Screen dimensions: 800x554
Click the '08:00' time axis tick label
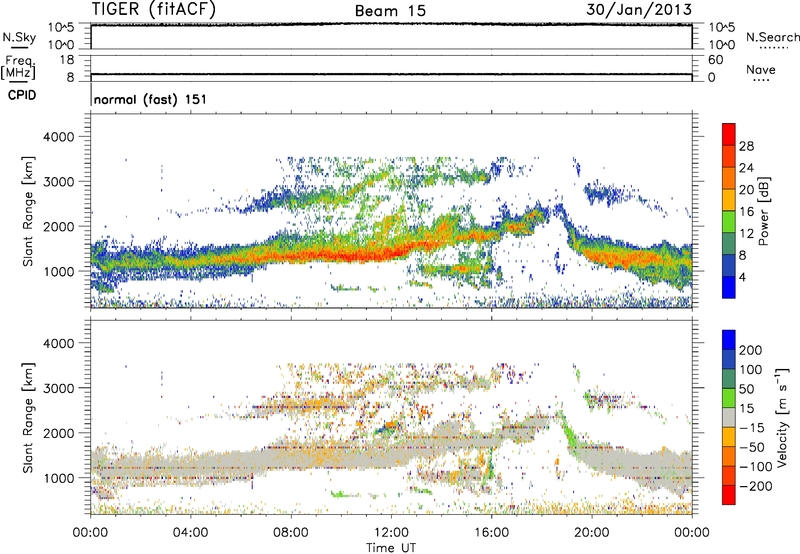(x=291, y=533)
